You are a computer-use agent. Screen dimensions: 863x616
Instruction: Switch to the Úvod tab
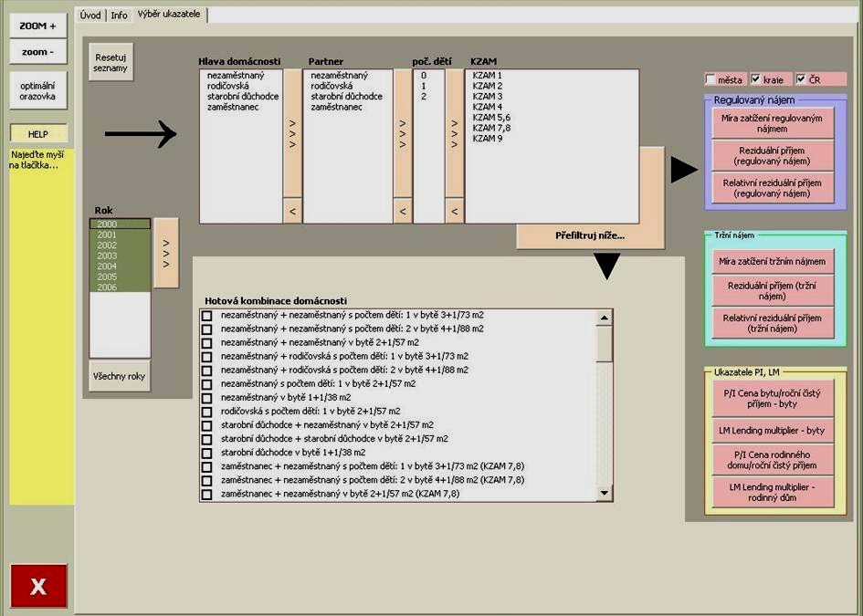tap(90, 16)
